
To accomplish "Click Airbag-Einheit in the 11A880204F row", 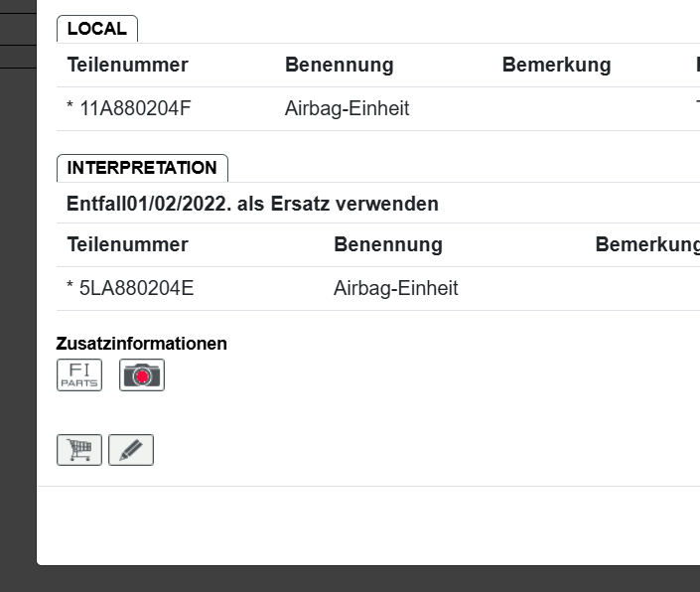I will click(347, 109).
